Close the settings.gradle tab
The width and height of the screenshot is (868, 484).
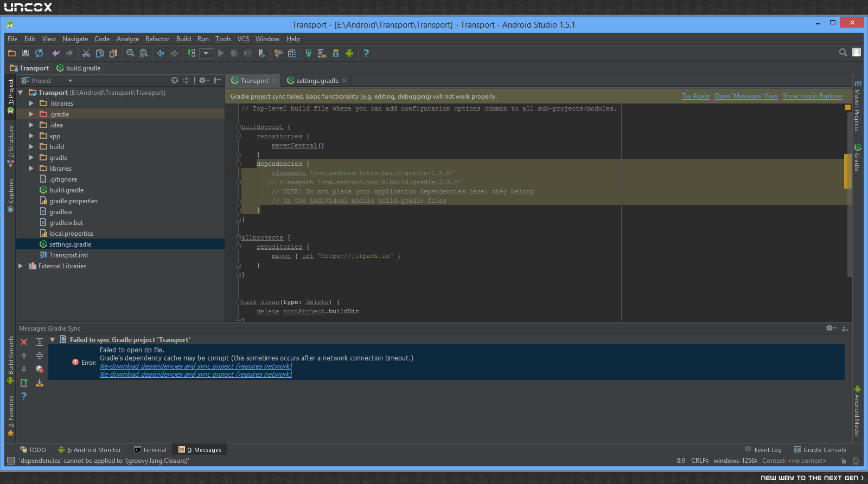point(344,81)
